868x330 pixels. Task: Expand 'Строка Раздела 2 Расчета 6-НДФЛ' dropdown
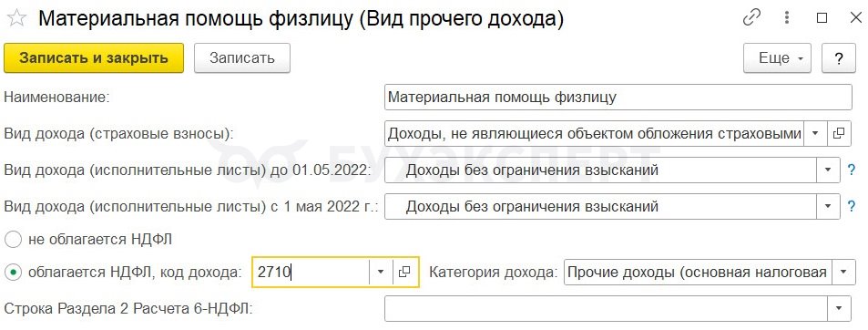click(x=839, y=308)
